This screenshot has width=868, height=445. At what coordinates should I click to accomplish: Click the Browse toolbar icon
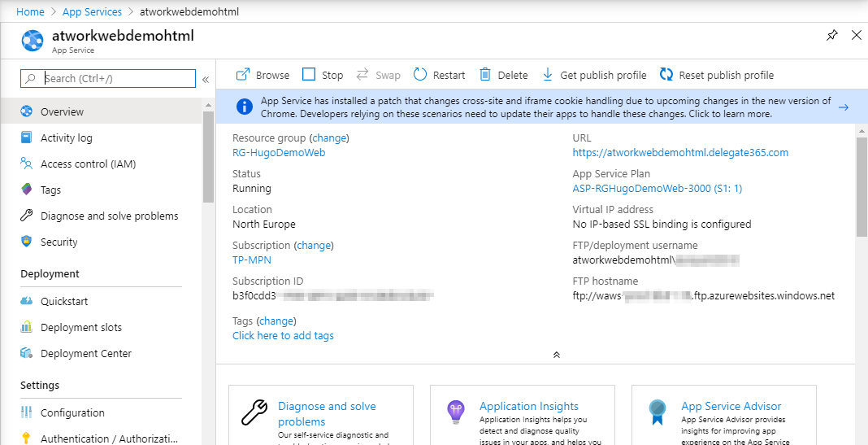click(x=243, y=75)
